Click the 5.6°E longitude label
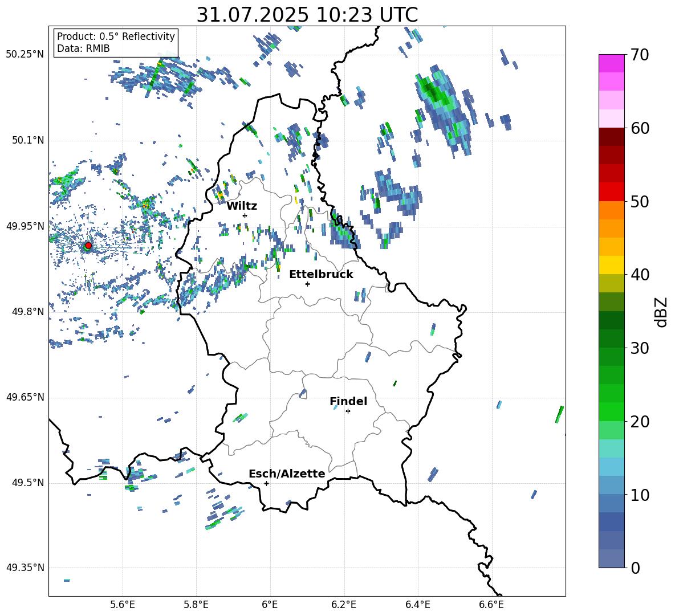The height and width of the screenshot is (616, 675). (123, 605)
